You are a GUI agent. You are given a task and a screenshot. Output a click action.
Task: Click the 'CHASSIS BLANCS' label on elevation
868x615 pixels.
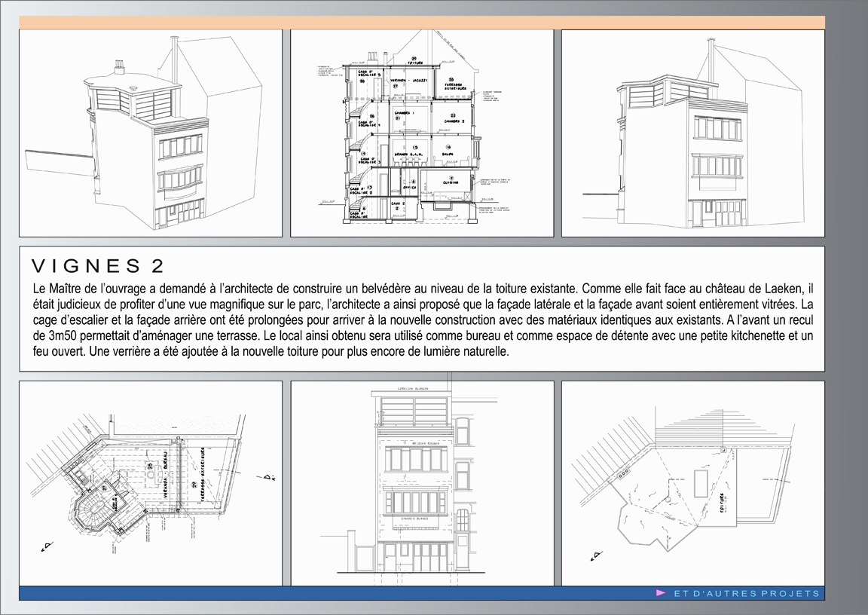(x=415, y=519)
